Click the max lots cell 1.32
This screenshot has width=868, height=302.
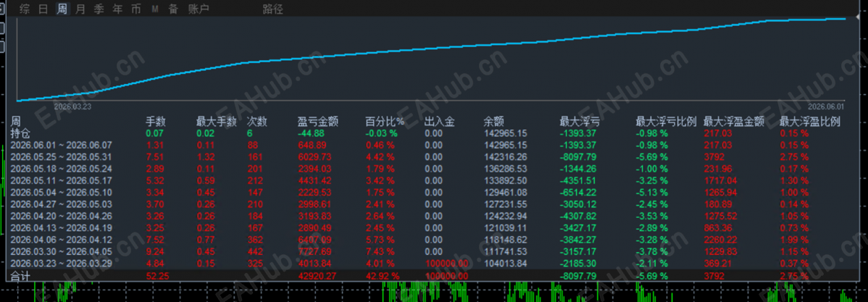click(x=205, y=156)
